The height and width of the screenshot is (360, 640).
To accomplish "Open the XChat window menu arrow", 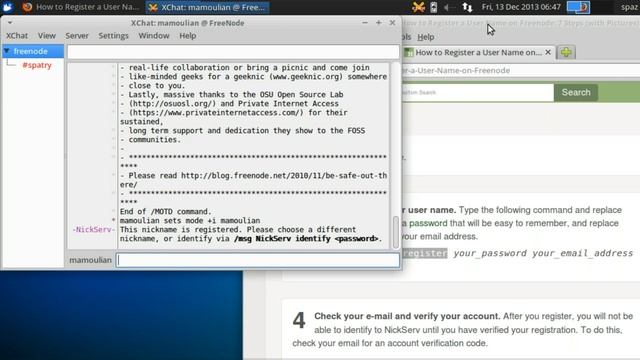I will (10, 23).
